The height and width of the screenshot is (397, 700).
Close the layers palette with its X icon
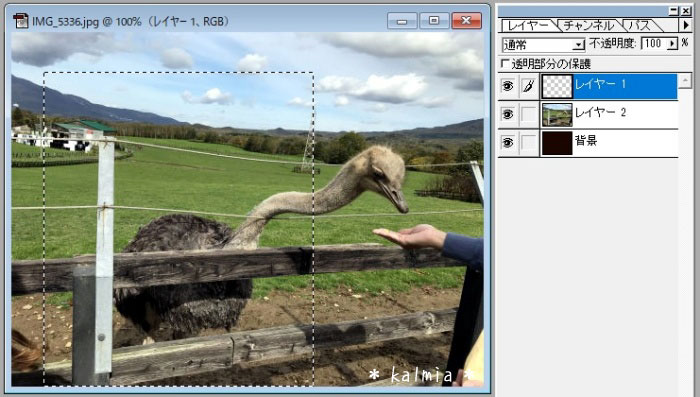(686, 11)
